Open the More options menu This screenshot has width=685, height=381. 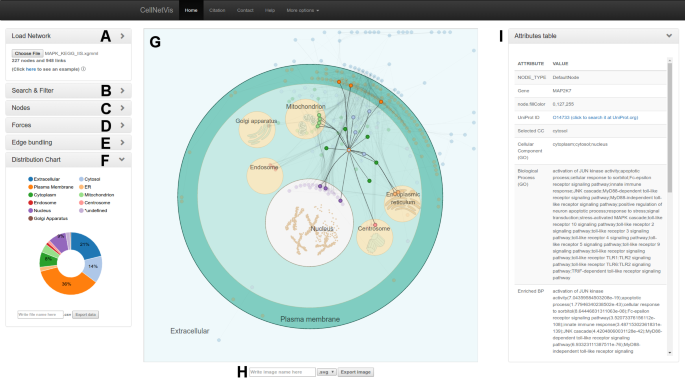coord(303,10)
